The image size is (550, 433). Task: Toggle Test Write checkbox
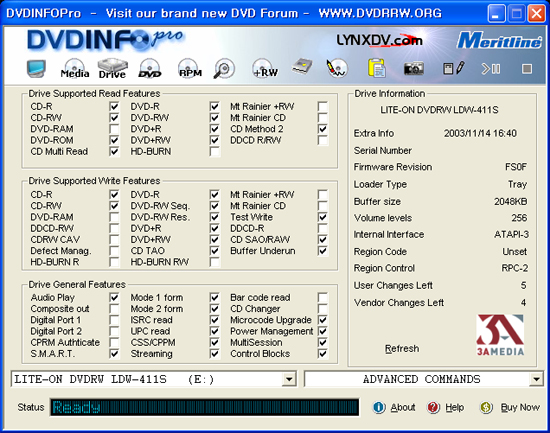pyautogui.click(x=322, y=217)
